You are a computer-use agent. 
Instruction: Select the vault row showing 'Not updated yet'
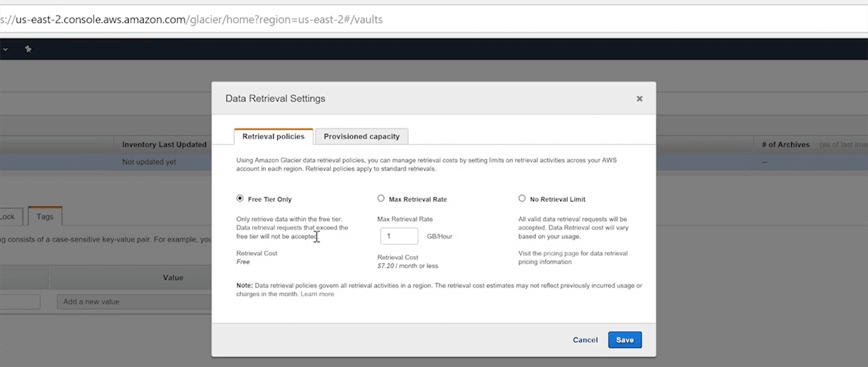click(x=149, y=162)
